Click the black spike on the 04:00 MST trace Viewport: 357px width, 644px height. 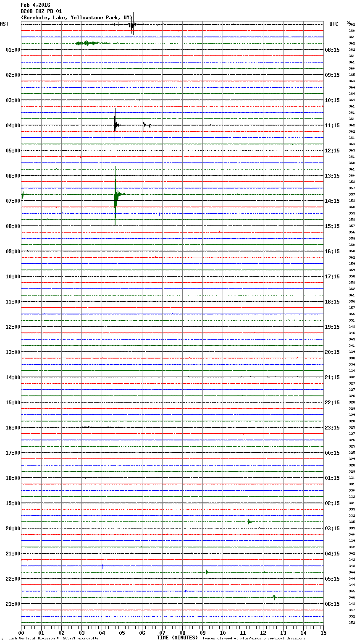click(x=115, y=125)
